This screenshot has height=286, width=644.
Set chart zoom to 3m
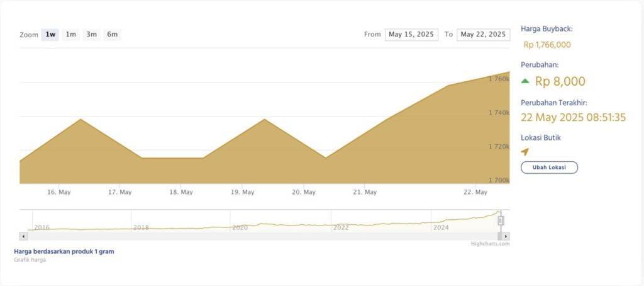point(92,35)
